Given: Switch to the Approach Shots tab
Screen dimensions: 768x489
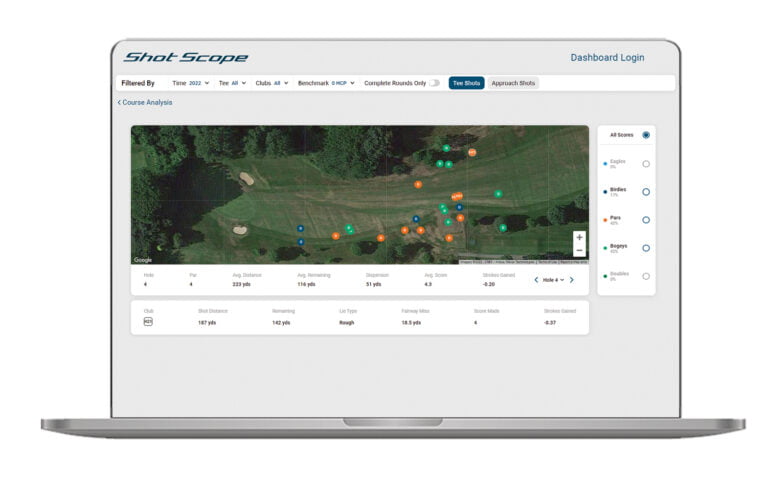Looking at the screenshot, I should click(513, 83).
